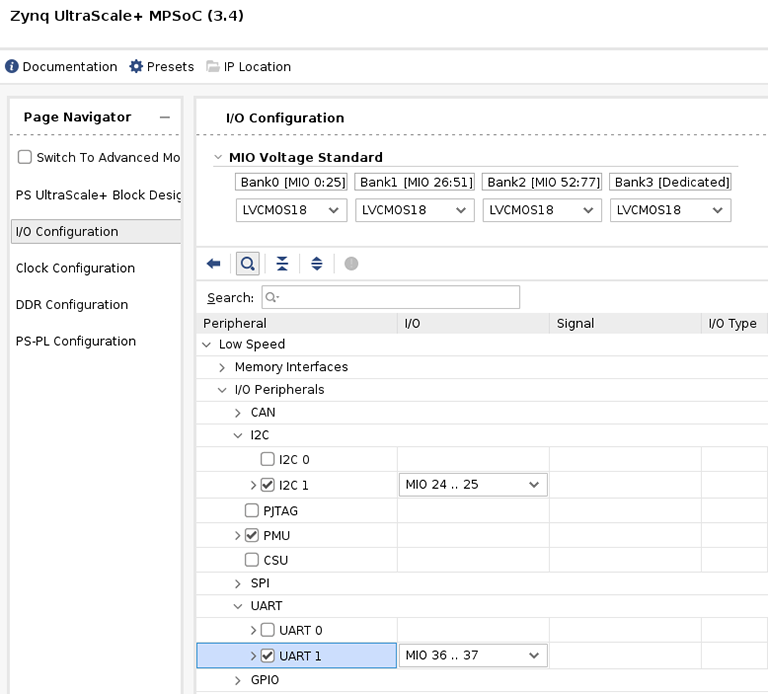The height and width of the screenshot is (694, 768).
Task: Toggle Switch To Advanced Mode checkbox
Action: pyautogui.click(x=25, y=158)
